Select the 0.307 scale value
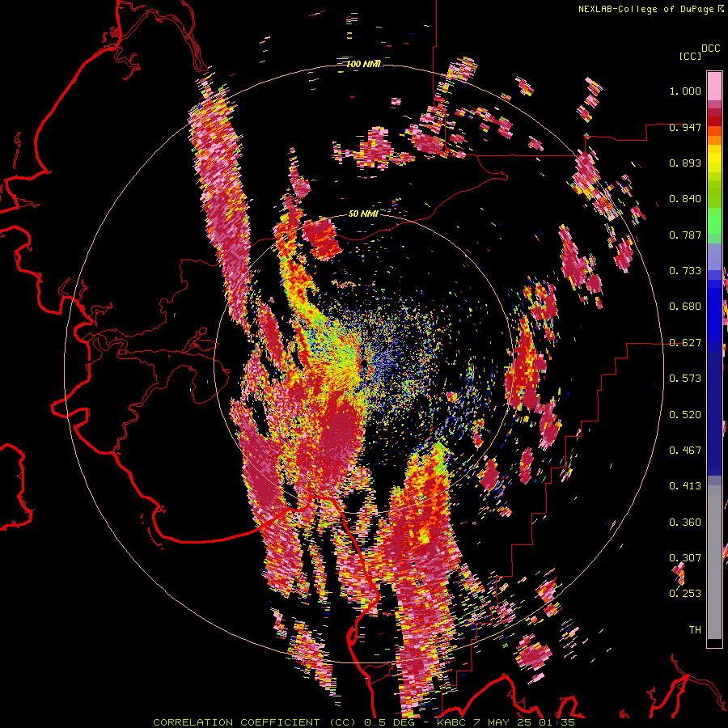 point(685,558)
